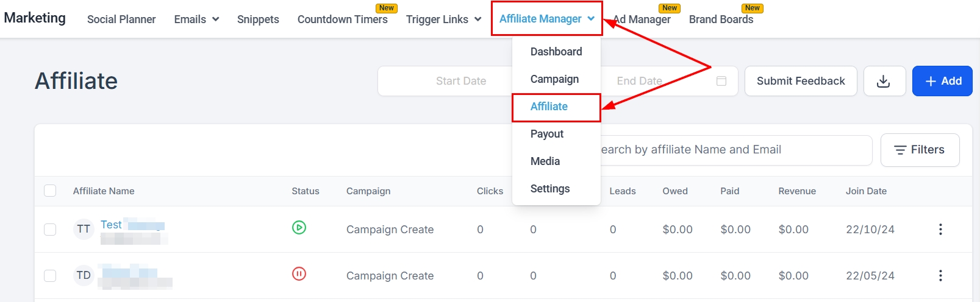Viewport: 980px width, 302px height.
Task: Open the Filters button
Action: tap(920, 150)
